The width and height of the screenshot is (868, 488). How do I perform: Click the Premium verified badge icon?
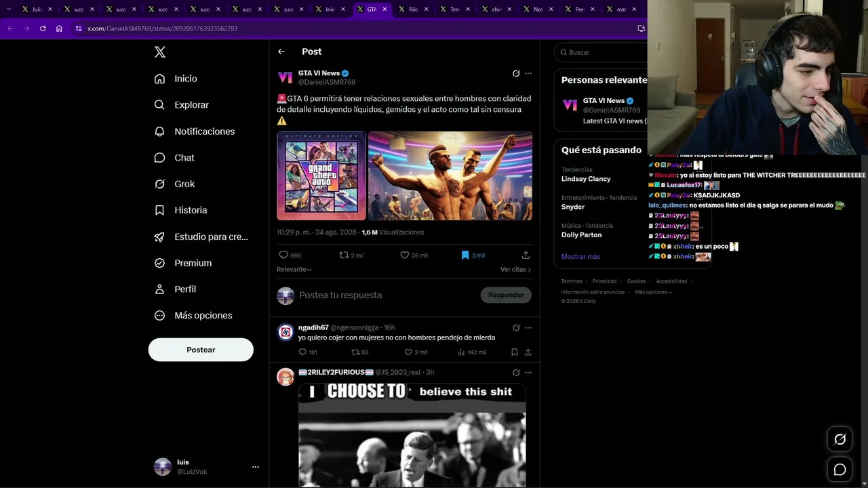159,263
